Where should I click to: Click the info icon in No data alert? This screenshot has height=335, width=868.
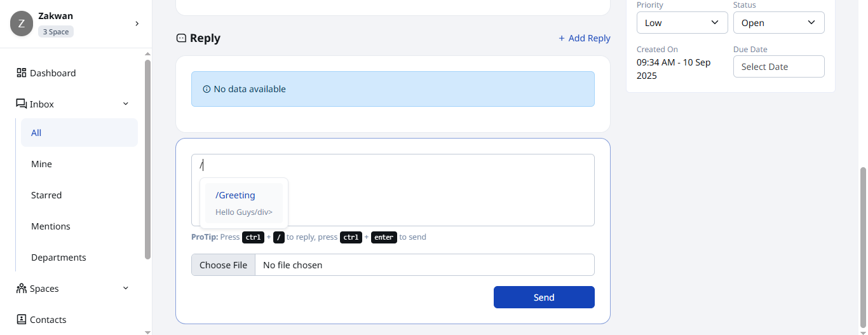tap(207, 90)
